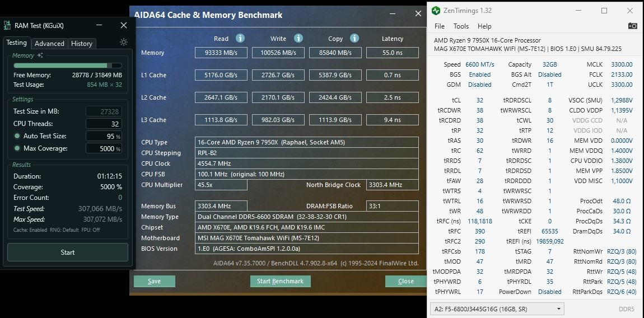Click the PowerDown Disabled value

tap(549, 292)
